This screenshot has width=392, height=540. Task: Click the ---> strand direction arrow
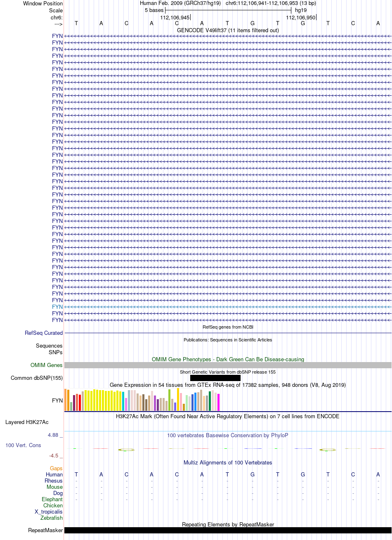(x=58, y=24)
